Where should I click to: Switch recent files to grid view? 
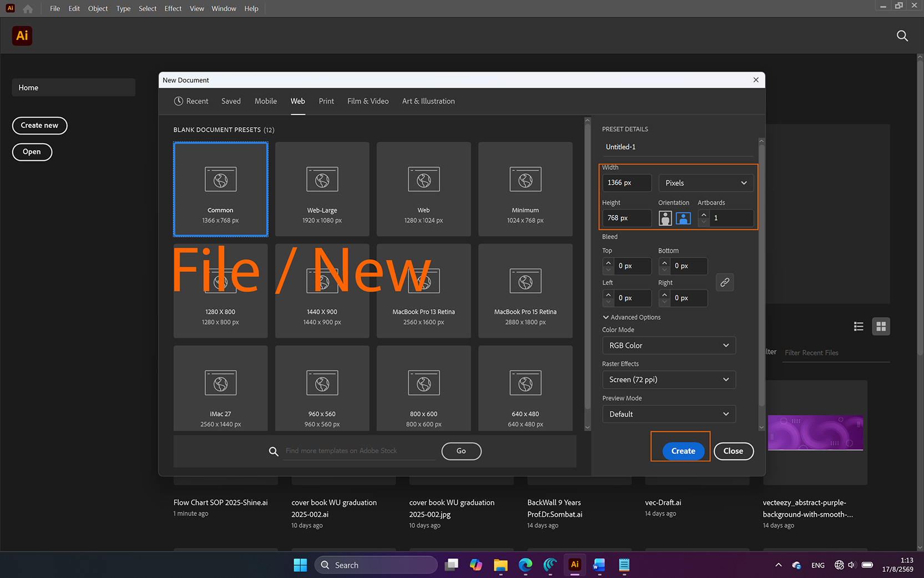(881, 326)
